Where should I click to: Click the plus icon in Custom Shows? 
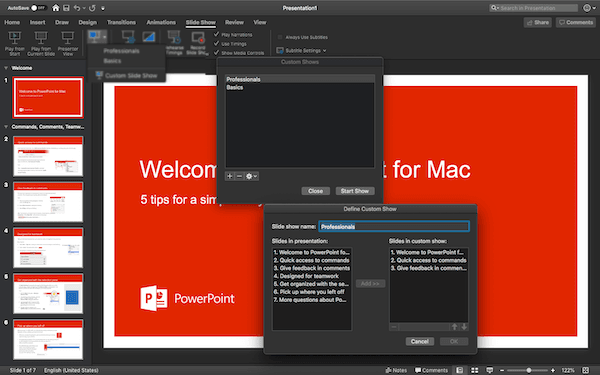pyautogui.click(x=230, y=176)
